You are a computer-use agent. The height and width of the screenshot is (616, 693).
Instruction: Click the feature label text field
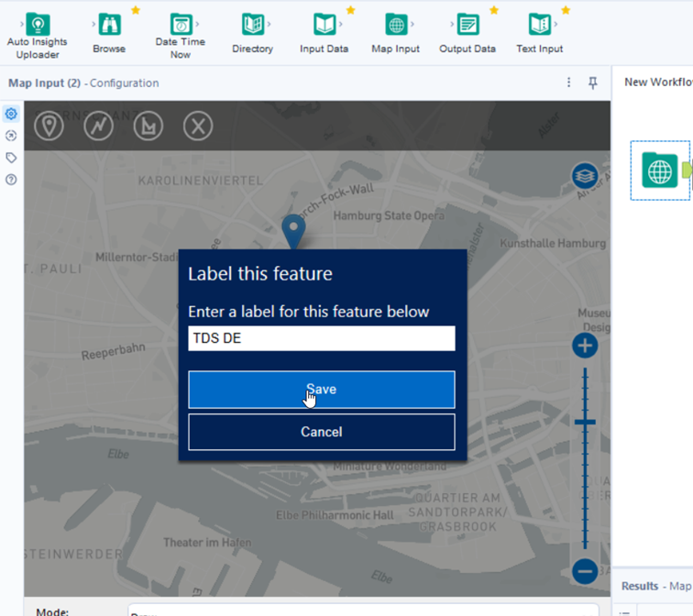pos(321,338)
